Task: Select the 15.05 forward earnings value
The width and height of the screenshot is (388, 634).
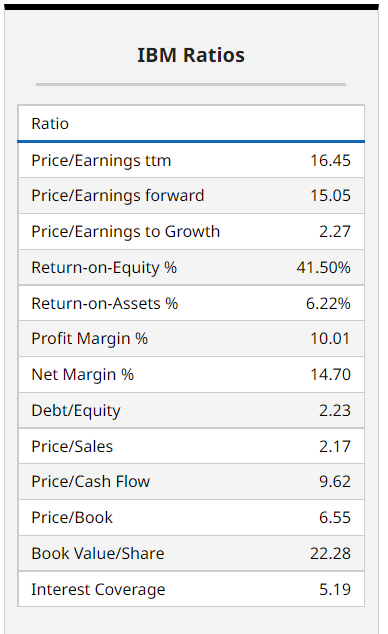Action: click(330, 196)
